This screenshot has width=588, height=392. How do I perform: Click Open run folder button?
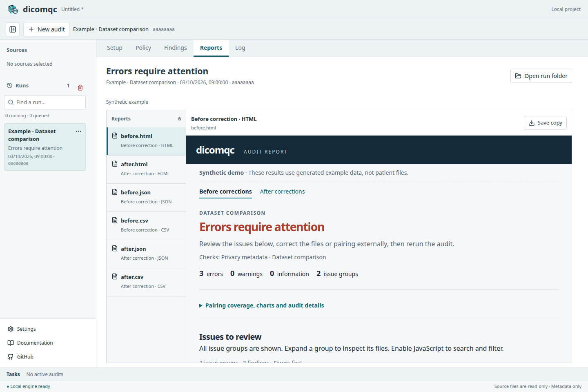541,76
